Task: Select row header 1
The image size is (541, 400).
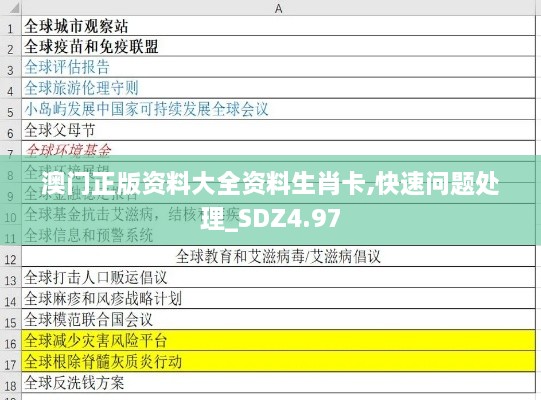Action: tap(11, 26)
